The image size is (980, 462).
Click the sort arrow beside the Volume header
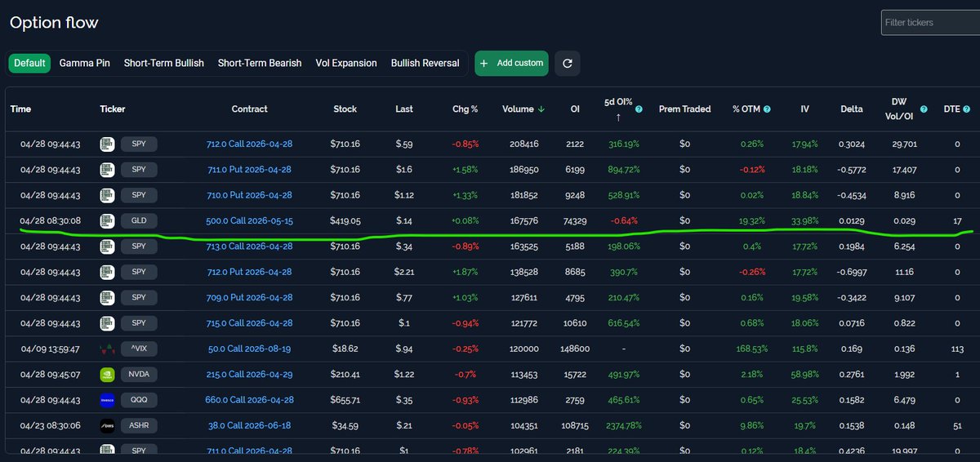tap(541, 109)
